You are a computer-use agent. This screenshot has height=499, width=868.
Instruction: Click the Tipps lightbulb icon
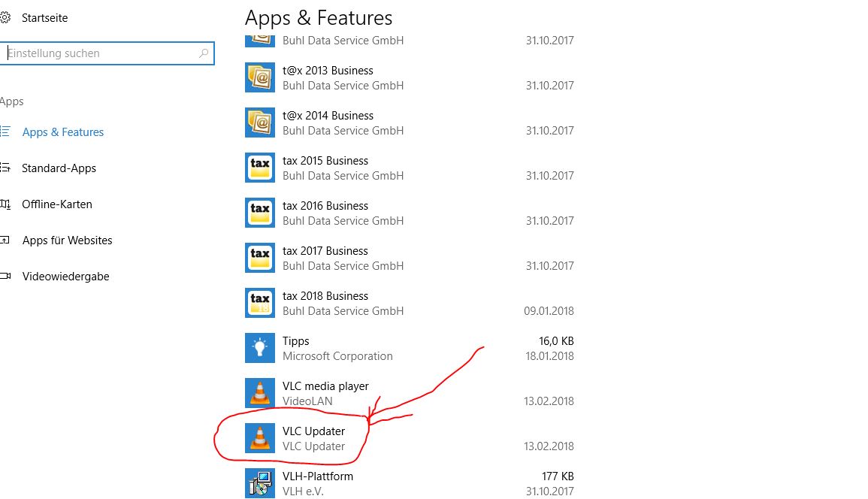click(259, 348)
